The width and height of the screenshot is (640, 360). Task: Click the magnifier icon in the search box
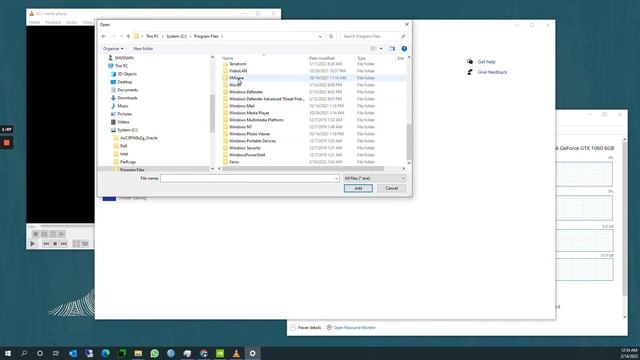pyautogui.click(x=403, y=36)
